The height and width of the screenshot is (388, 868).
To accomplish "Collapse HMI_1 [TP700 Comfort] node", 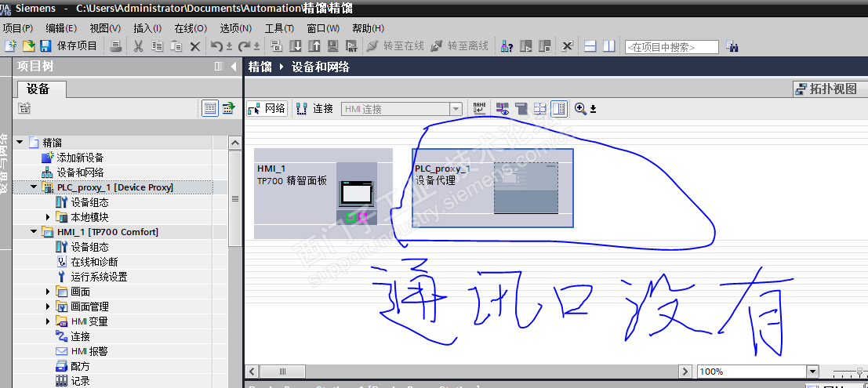I will point(35,232).
